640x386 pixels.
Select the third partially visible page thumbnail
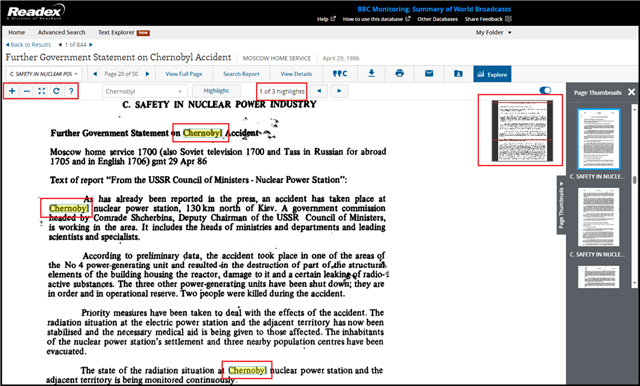[598, 277]
